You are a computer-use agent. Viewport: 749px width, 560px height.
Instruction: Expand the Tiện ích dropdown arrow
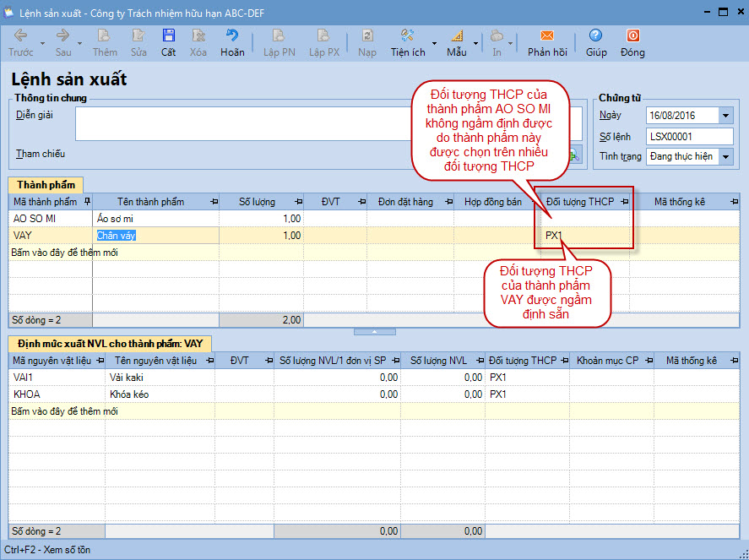(434, 43)
